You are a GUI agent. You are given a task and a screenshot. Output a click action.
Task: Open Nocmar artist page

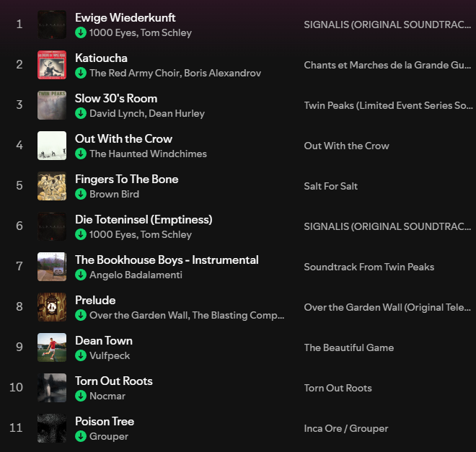point(107,396)
